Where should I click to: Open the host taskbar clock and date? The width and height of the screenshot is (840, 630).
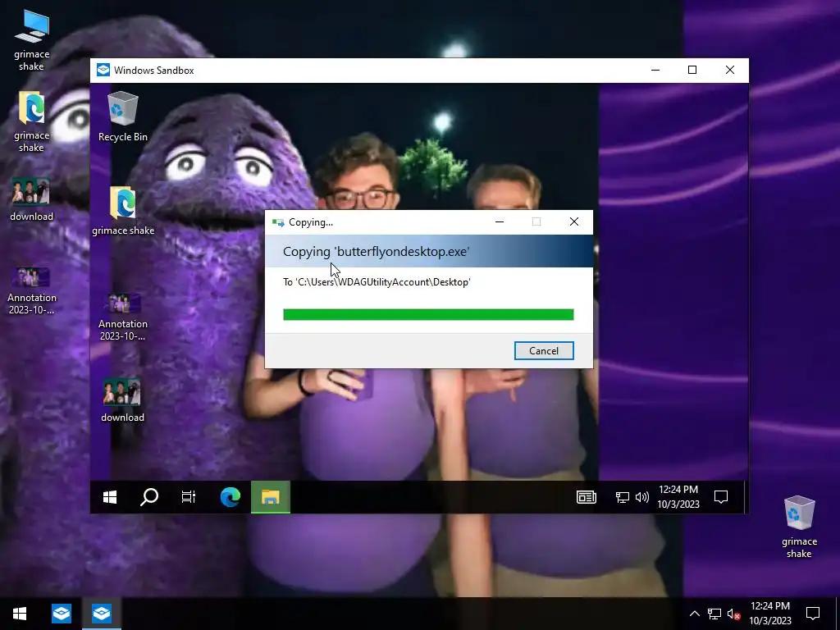pyautogui.click(x=769, y=614)
